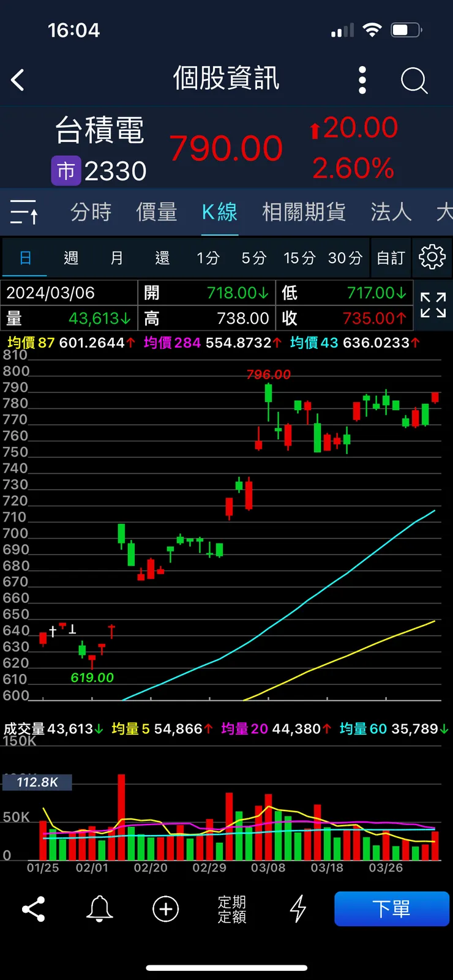Image resolution: width=453 pixels, height=980 pixels.
Task: Tap the price 790.00
Action: click(226, 148)
